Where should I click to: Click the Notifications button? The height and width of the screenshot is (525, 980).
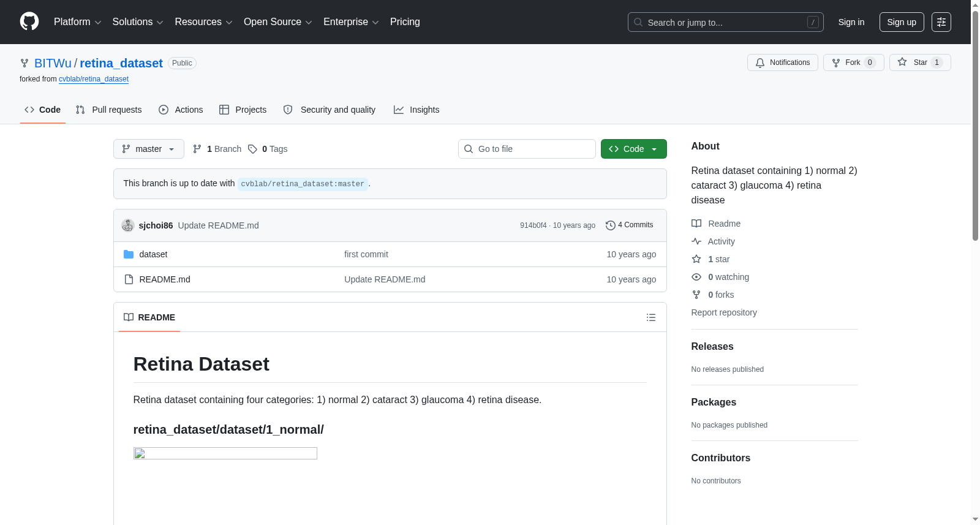pyautogui.click(x=783, y=62)
